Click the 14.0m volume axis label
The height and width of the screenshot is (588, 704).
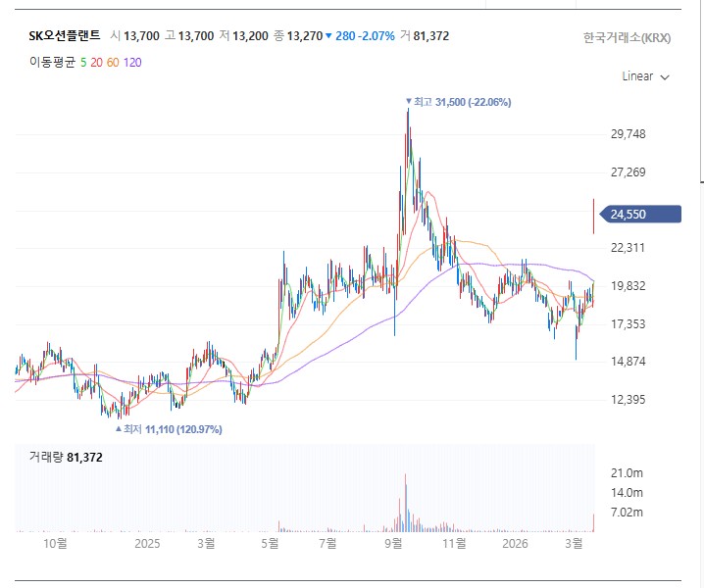627,492
